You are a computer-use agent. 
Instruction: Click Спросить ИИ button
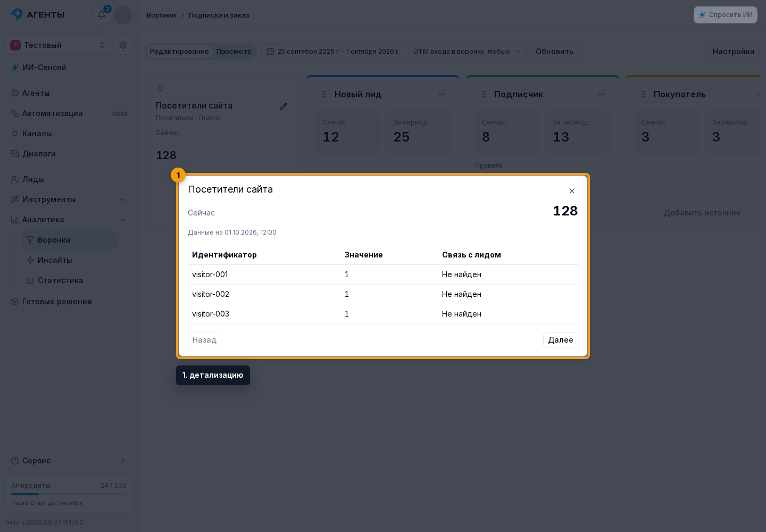726,15
